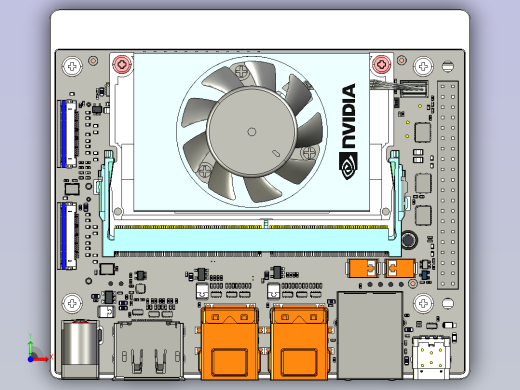Select the white carrier base plate top
This screenshot has width=520, height=390.
(260, 30)
